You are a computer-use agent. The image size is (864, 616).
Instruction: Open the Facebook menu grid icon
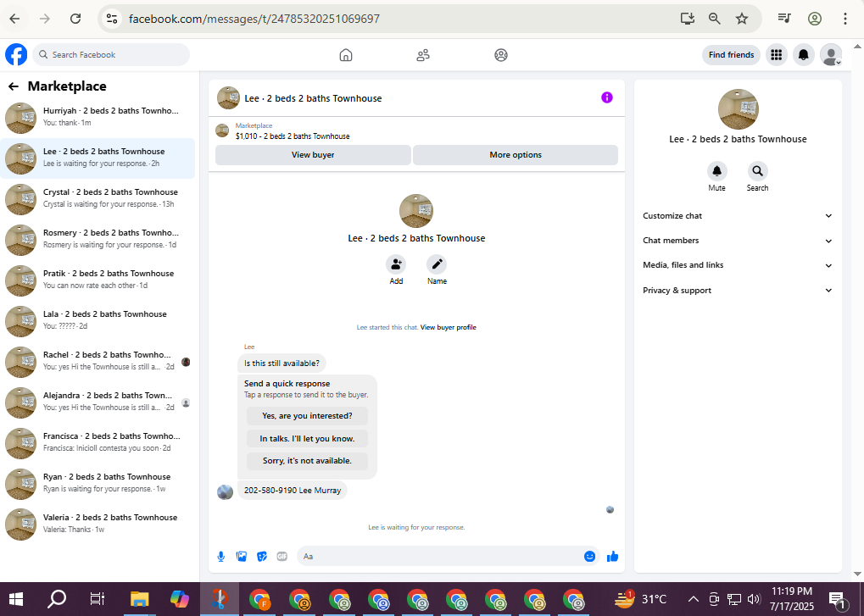click(777, 54)
